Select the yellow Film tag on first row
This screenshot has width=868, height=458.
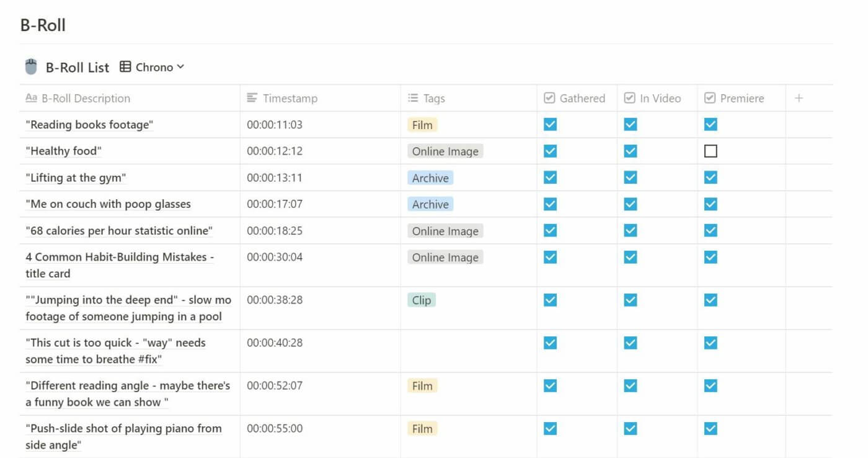coord(422,125)
